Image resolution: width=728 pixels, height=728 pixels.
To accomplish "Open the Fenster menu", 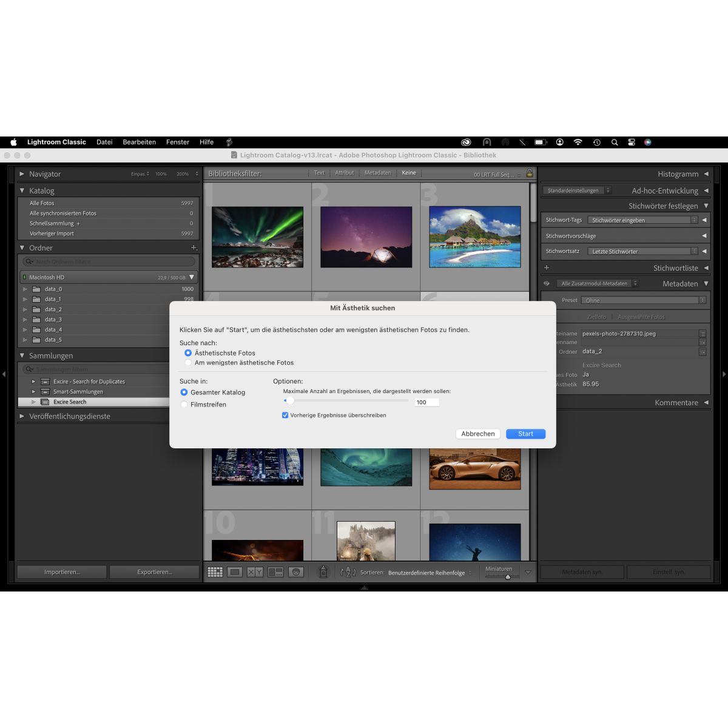I will tap(178, 142).
